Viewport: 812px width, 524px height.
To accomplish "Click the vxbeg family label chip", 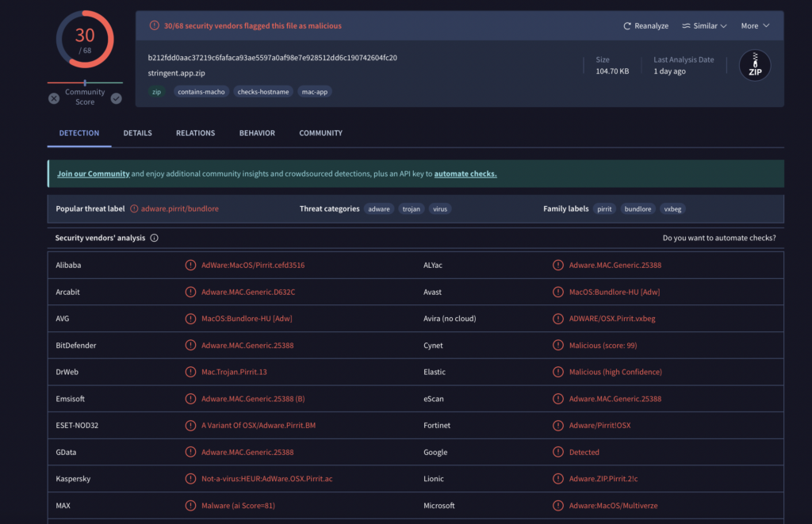I will tap(672, 208).
